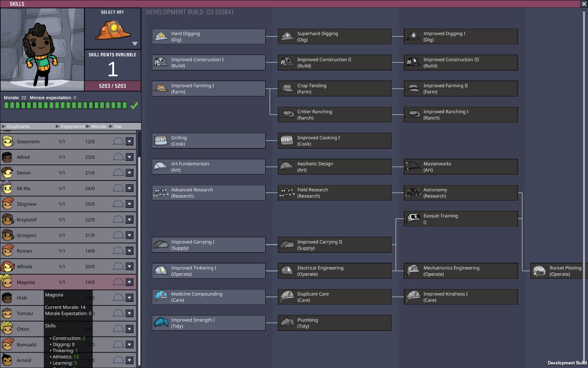Image resolution: width=588 pixels, height=368 pixels.
Task: Open hat dropdown for Gossmann
Action: [129, 142]
